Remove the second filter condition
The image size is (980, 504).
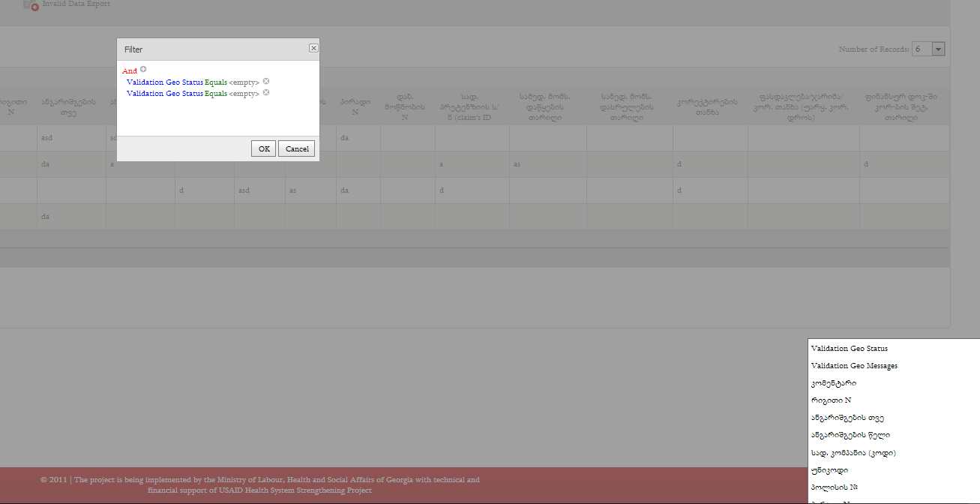click(266, 93)
